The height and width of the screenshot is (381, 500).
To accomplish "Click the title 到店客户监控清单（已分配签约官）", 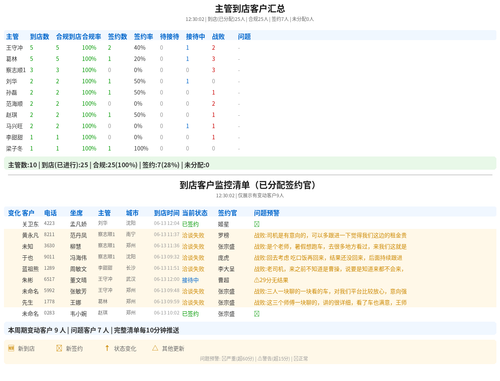I will point(247,185).
